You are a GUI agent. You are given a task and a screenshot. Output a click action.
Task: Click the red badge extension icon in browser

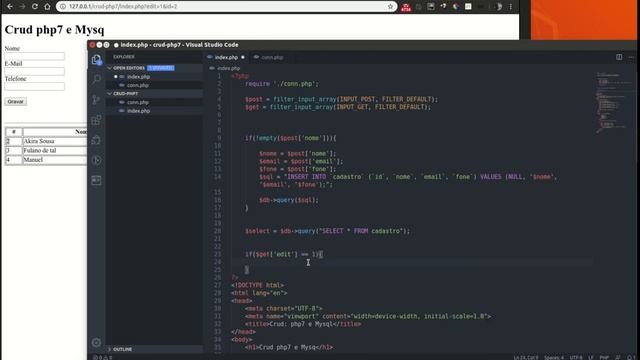(x=406, y=7)
